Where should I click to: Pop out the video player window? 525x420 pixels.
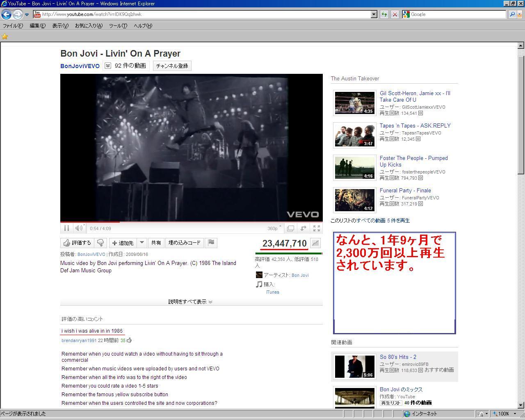click(290, 228)
